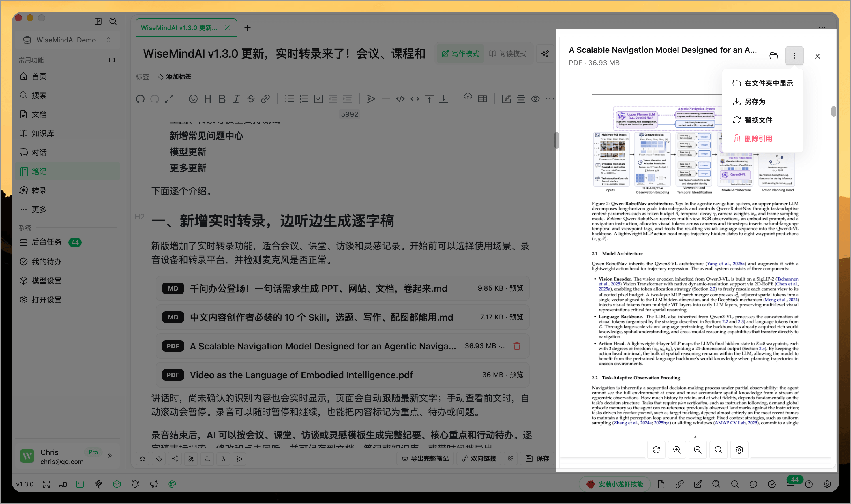Click the undo toolbar icon
851x504 pixels.
tap(140, 99)
